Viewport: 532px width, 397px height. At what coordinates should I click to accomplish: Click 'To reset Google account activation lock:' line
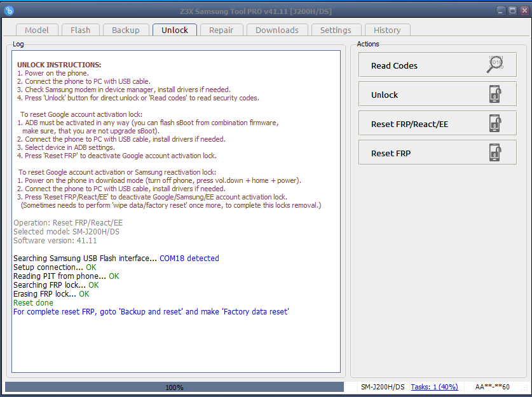coord(81,114)
